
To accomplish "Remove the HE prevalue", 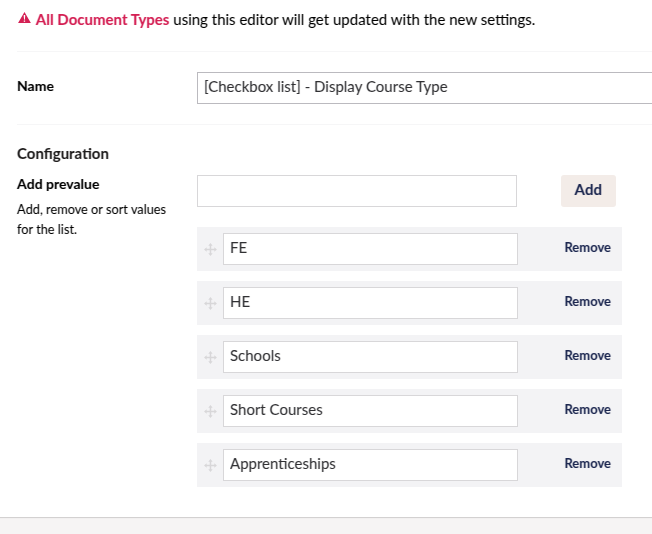I will click(587, 302).
